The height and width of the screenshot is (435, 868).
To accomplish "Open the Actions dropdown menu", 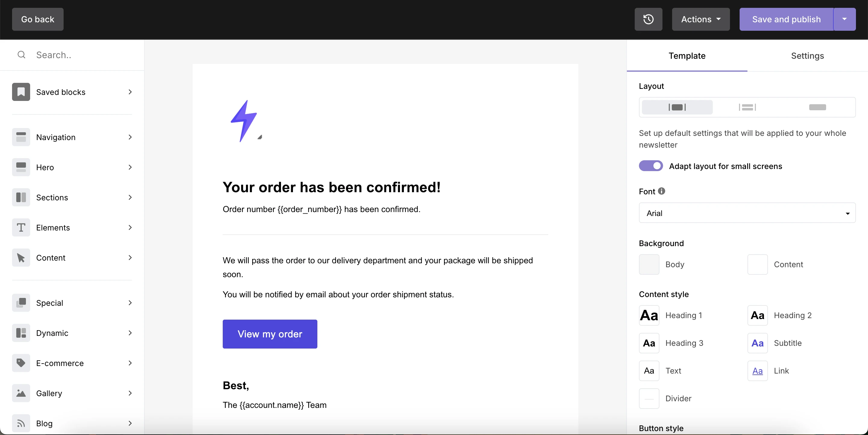I will 700,19.
